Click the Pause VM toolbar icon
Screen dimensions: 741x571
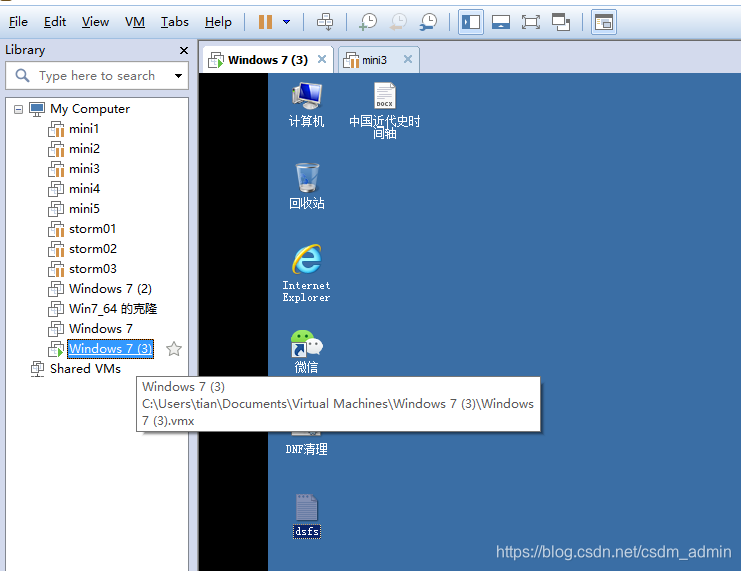pyautogui.click(x=265, y=22)
